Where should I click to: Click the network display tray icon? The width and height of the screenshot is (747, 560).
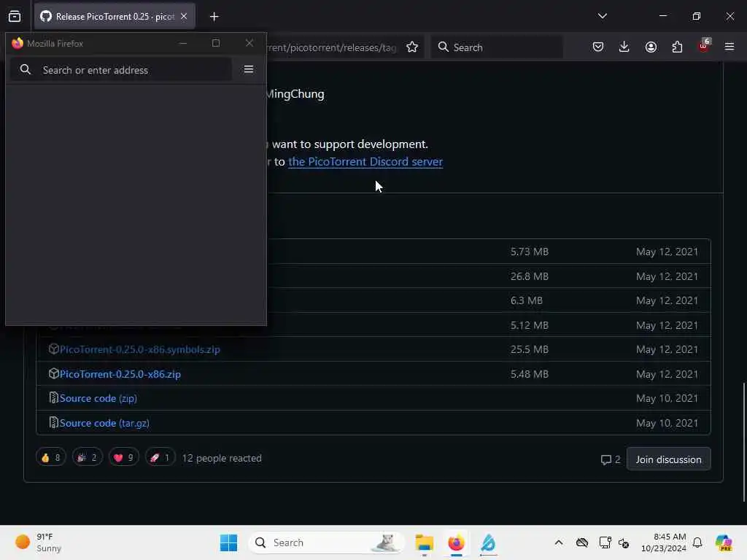pyautogui.click(x=605, y=542)
